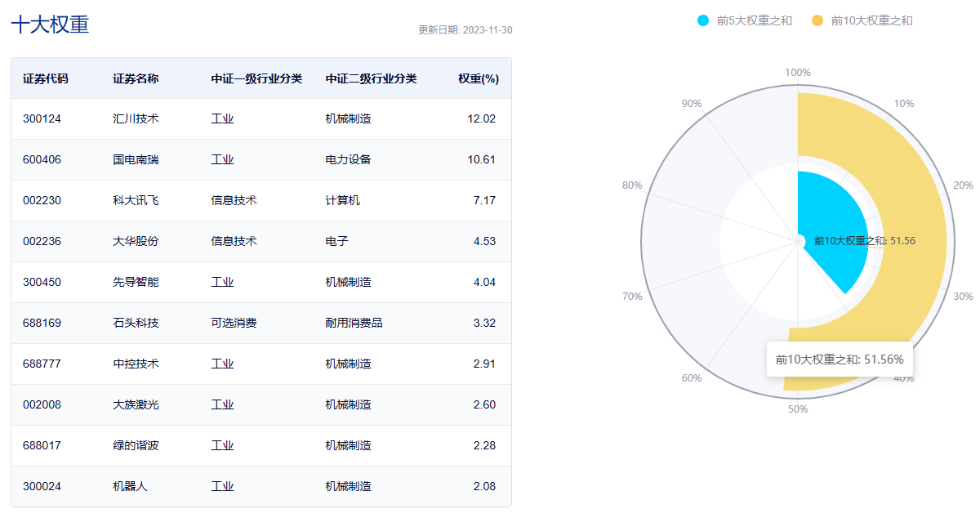Click weight value 4.04
The image size is (980, 518).
coord(484,282)
